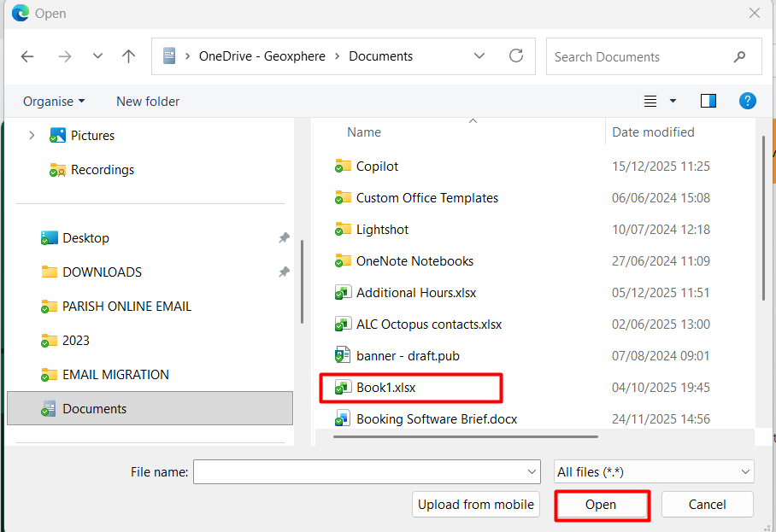Image resolution: width=776 pixels, height=532 pixels.
Task: Open the recent locations dropdown
Action: coord(97,56)
